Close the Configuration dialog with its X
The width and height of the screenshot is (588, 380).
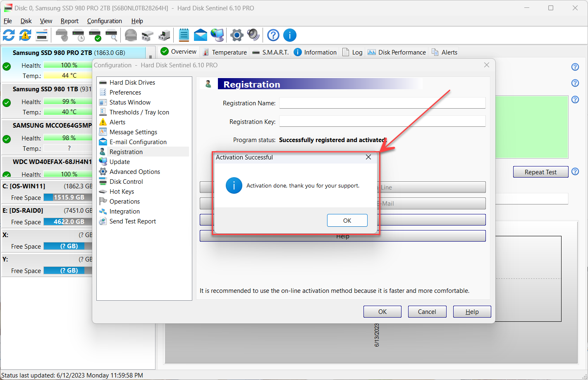(x=487, y=65)
